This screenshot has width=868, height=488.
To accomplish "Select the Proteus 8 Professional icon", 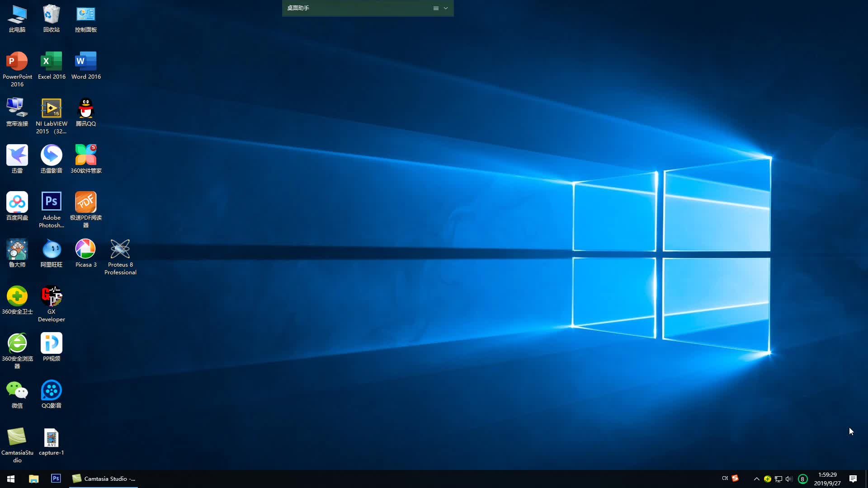I will tap(120, 257).
